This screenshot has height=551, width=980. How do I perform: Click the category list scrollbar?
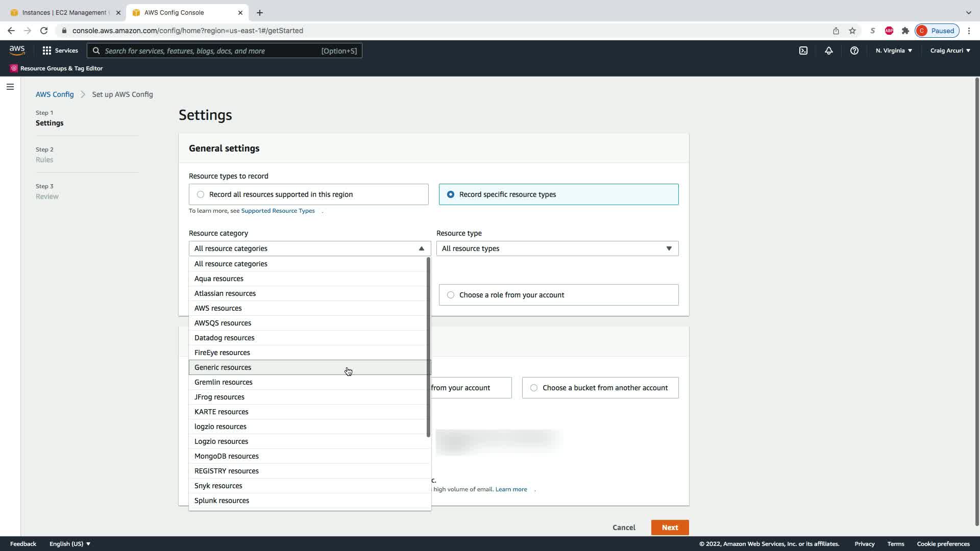coord(428,347)
